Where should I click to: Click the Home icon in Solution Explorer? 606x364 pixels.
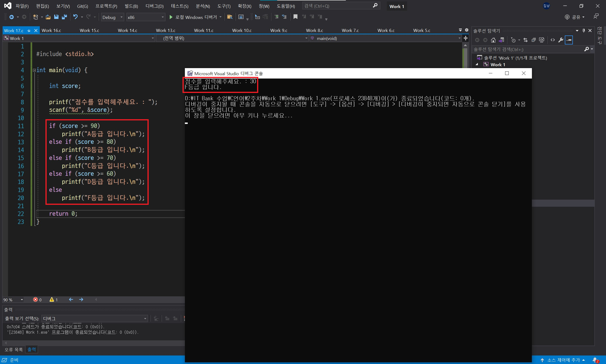(493, 40)
